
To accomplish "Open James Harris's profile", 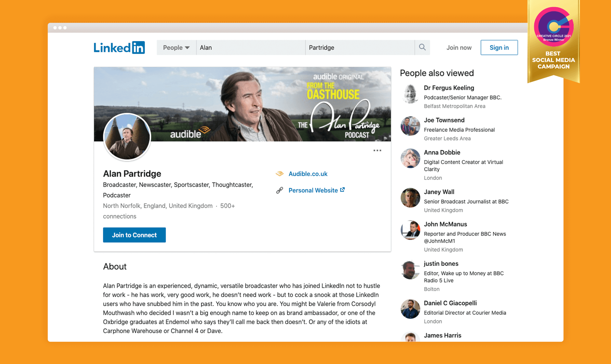I will coord(443,335).
